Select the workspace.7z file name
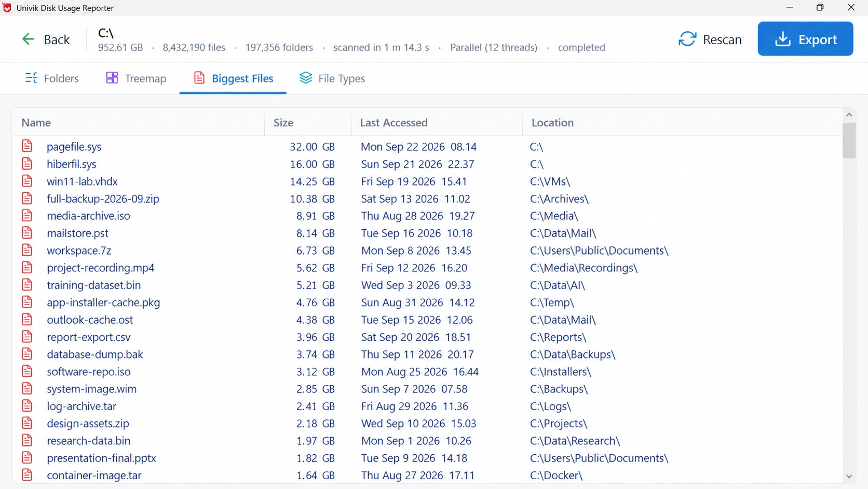Viewport: 868px width, 489px height. click(x=79, y=250)
